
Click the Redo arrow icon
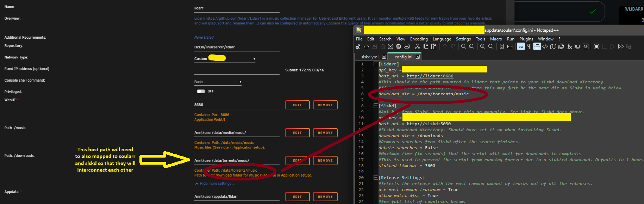453,46
